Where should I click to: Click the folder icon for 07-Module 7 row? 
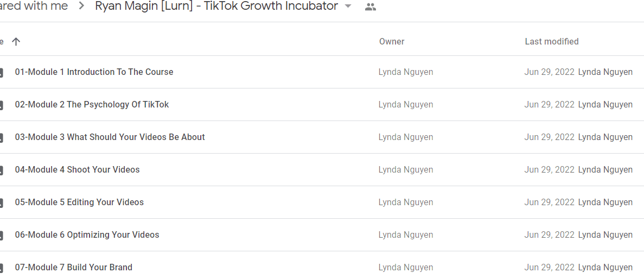tap(1, 268)
